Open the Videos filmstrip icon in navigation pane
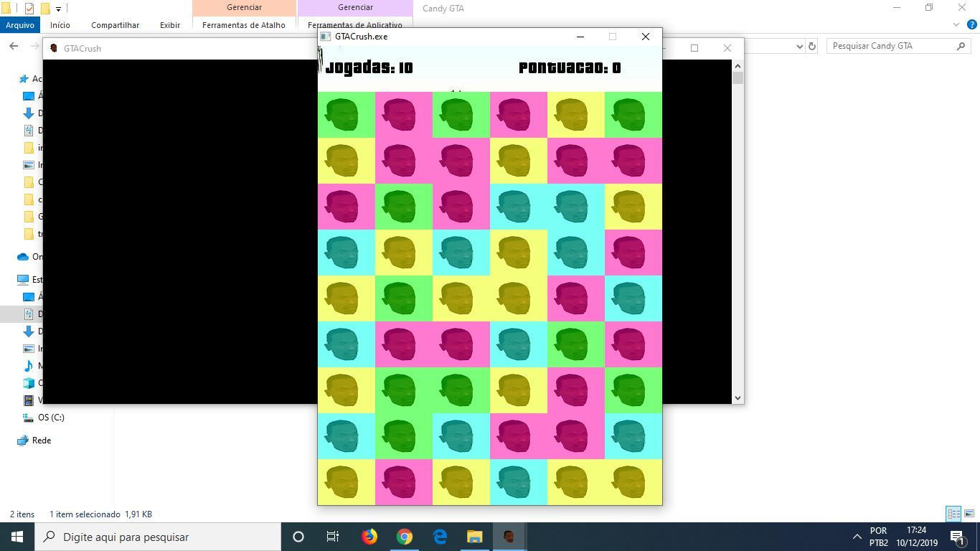The width and height of the screenshot is (980, 551). 29,400
